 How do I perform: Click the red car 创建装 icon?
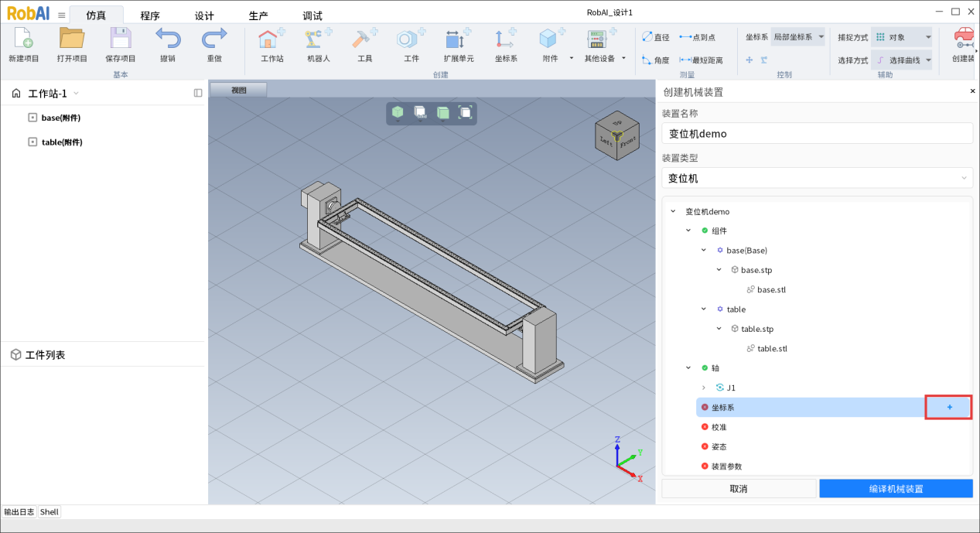coord(964,39)
